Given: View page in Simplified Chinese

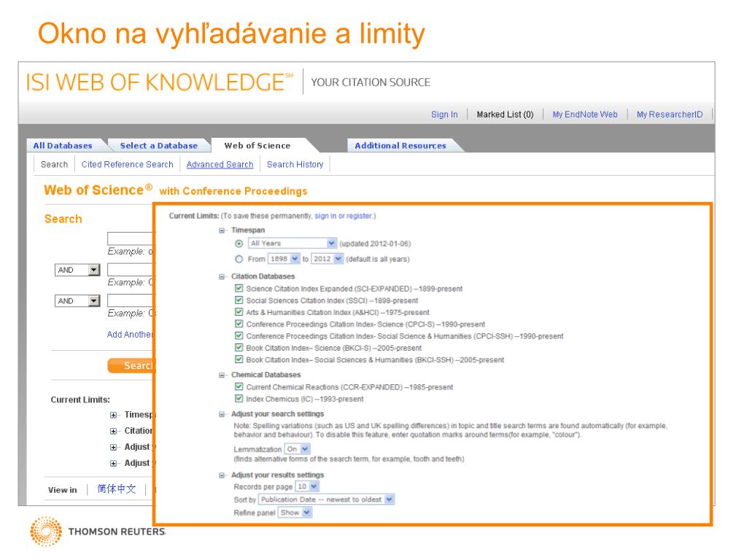Looking at the screenshot, I should tap(117, 489).
